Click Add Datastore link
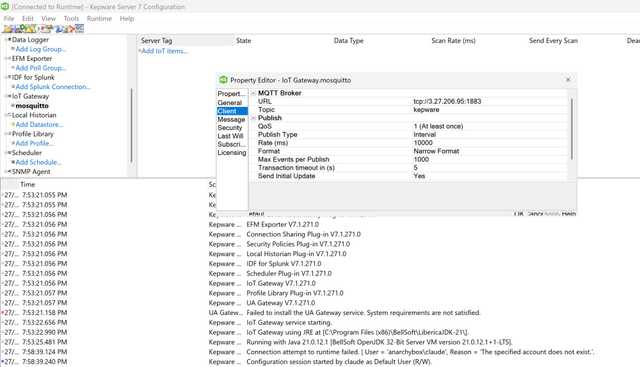640x367 pixels. click(39, 124)
